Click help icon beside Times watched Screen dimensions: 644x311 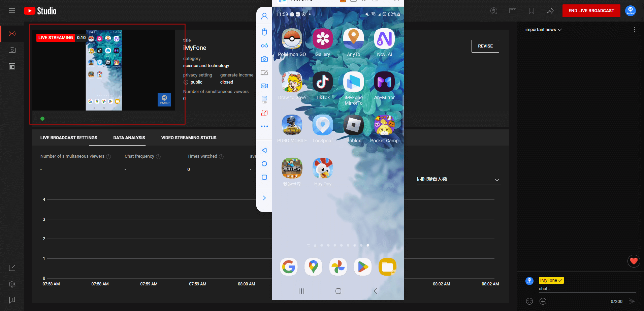click(x=221, y=157)
